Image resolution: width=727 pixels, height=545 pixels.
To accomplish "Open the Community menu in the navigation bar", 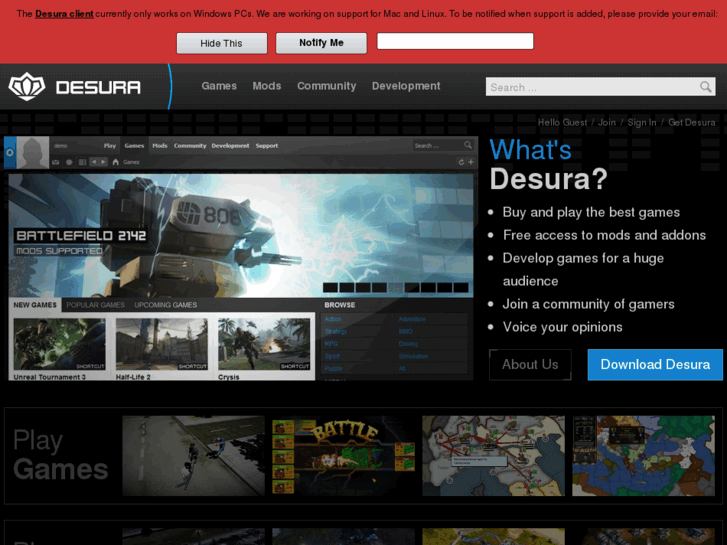I will click(x=326, y=86).
